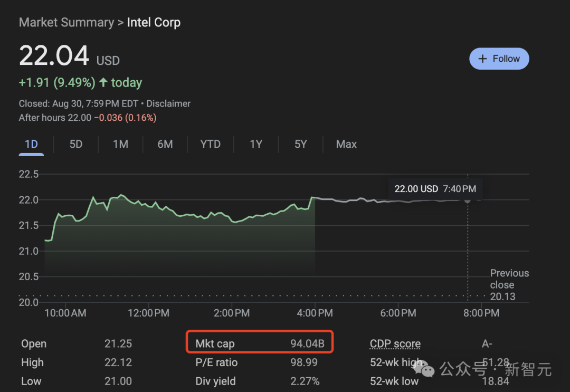Screen dimensions: 570x392
Task: Click the +1.91 (9.49%) daily change text
Action: point(57,83)
